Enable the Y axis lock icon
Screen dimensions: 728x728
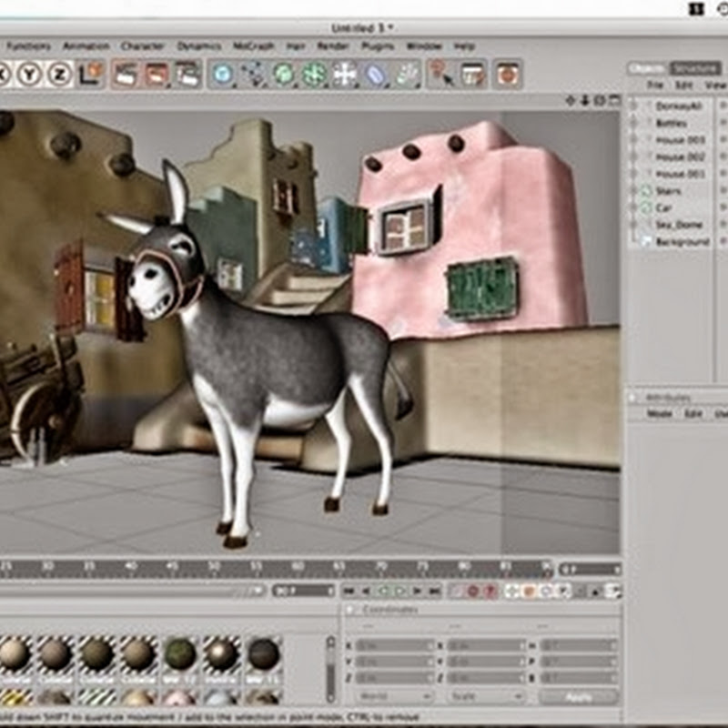[30, 74]
